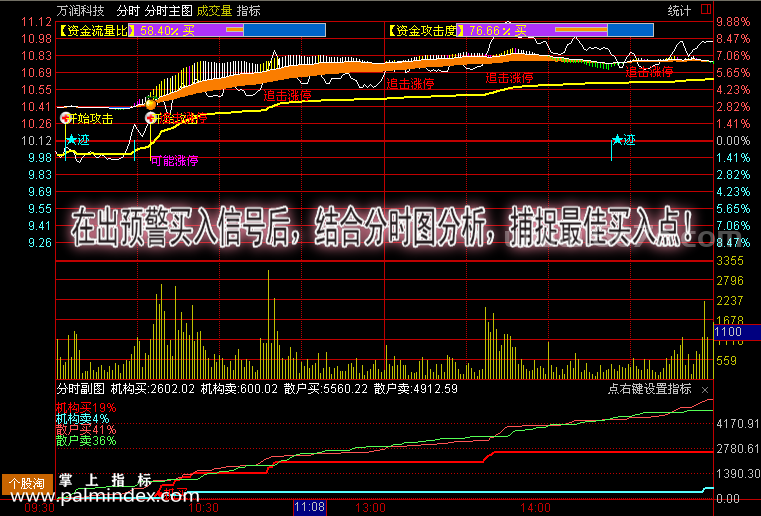761x516 pixels.
Task: Click the 14:00 time axis label
Action: 536,508
